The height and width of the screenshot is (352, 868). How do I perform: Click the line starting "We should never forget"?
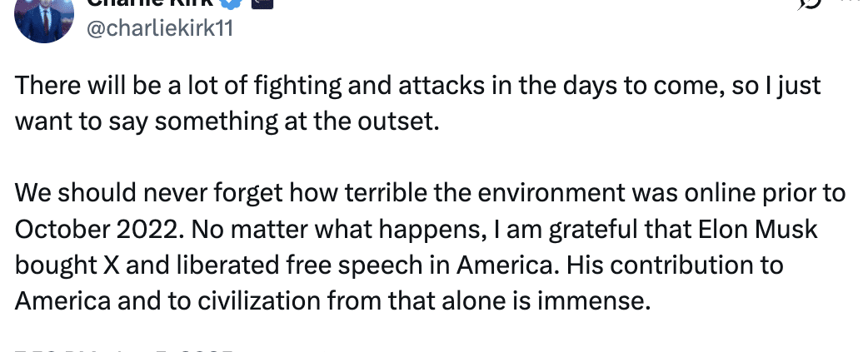(430, 193)
